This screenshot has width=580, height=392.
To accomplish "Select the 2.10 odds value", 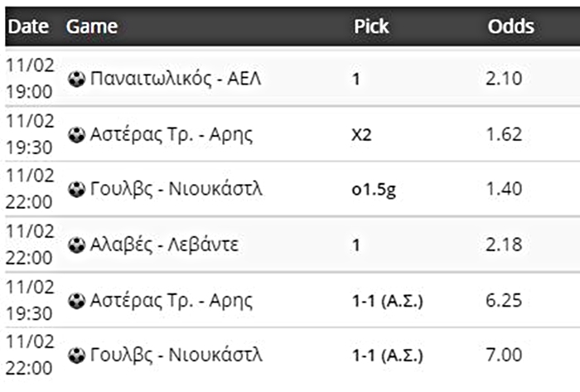I will coord(504,80).
